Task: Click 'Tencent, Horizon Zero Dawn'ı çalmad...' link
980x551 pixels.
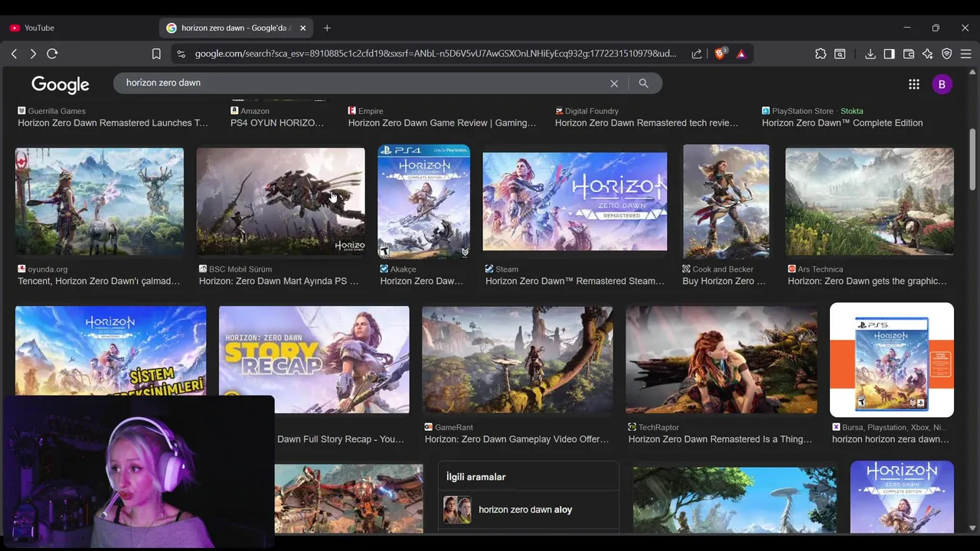Action: [99, 281]
